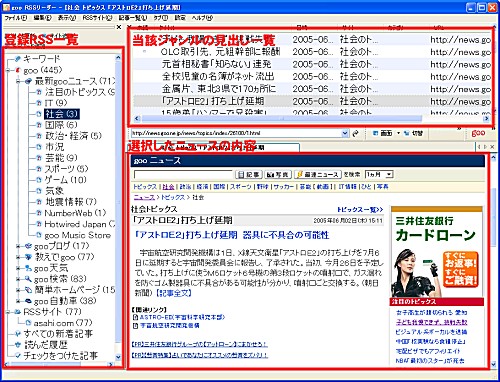The height and width of the screenshot is (382, 500).
Task: Click the 画面 toolbar button
Action: 382,133
